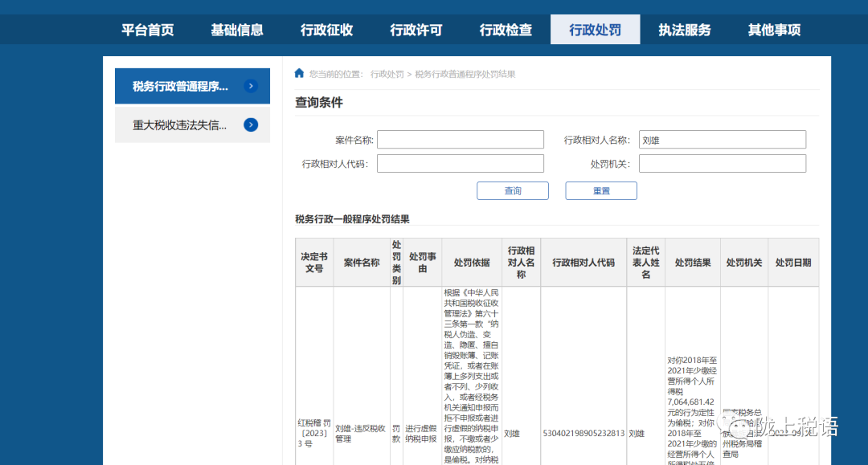The image size is (868, 465).
Task: Open the 其他事项 tab
Action: tap(775, 30)
